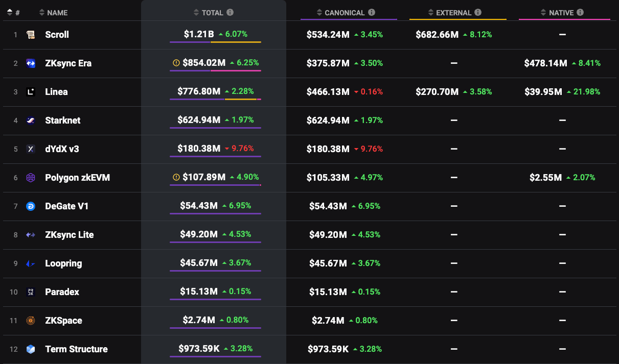Open the Loopring project link
The height and width of the screenshot is (364, 619).
pyautogui.click(x=63, y=263)
